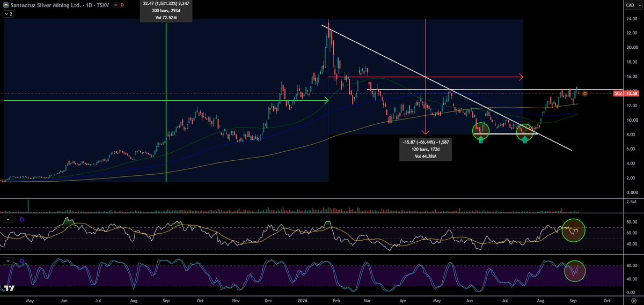Click the D dividend marker beside last candle
644x305 pixels.
pos(584,94)
